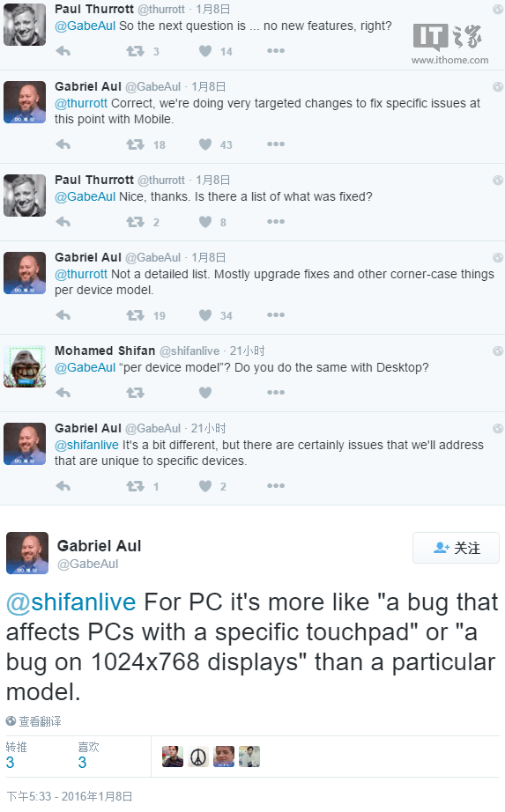Reply to Mohamed Shifan's Desktop question tweet
Screen dimensions: 505x812
click(x=63, y=393)
